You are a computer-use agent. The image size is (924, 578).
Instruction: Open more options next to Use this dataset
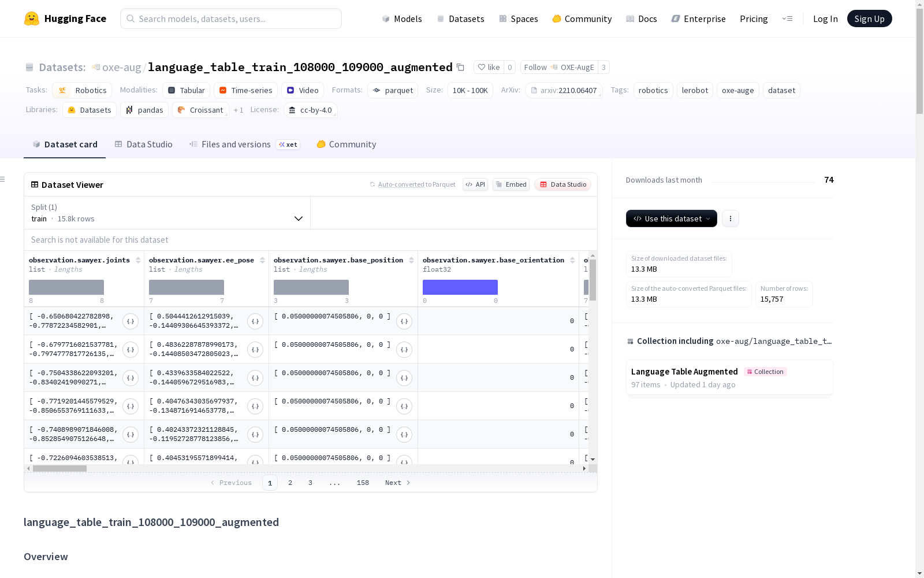[731, 218]
